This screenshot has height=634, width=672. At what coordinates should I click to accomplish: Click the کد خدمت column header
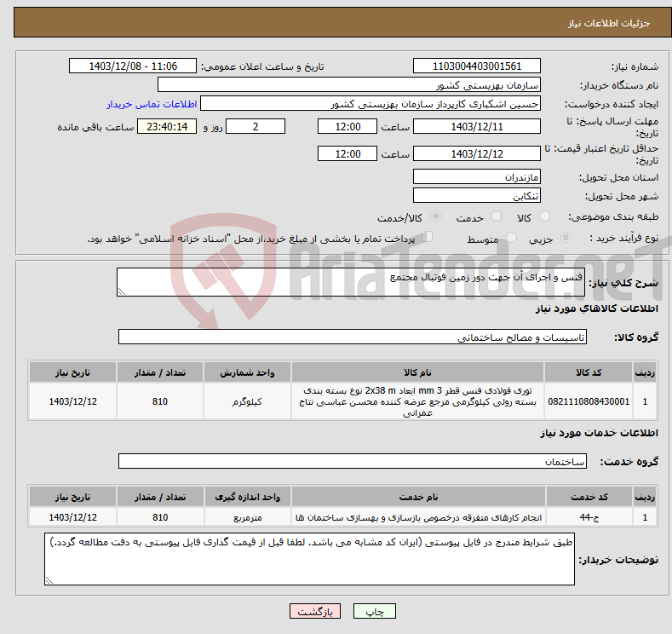tap(589, 497)
